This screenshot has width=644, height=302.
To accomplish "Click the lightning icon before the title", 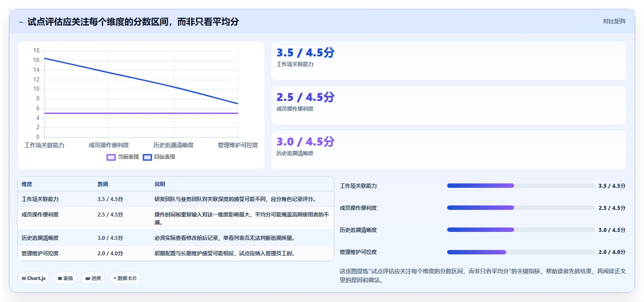I will pos(21,22).
